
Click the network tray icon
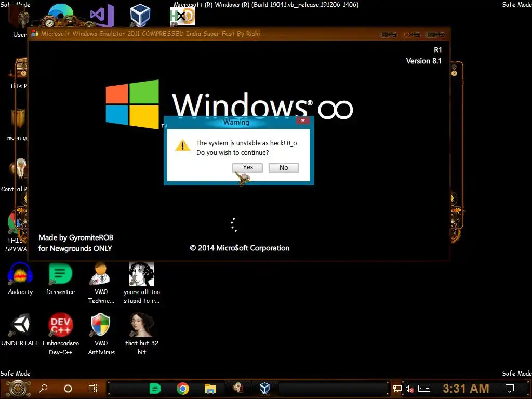(x=397, y=389)
